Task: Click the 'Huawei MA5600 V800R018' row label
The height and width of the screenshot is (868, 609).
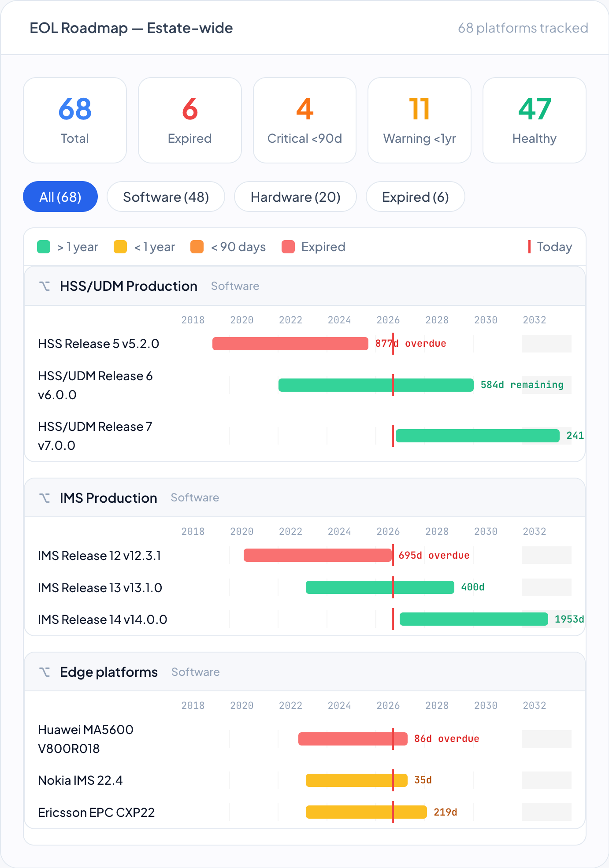Action: point(86,739)
